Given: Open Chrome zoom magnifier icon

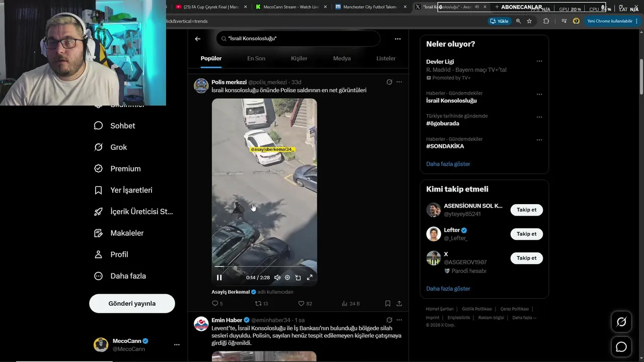Looking at the screenshot, I should tap(518, 21).
